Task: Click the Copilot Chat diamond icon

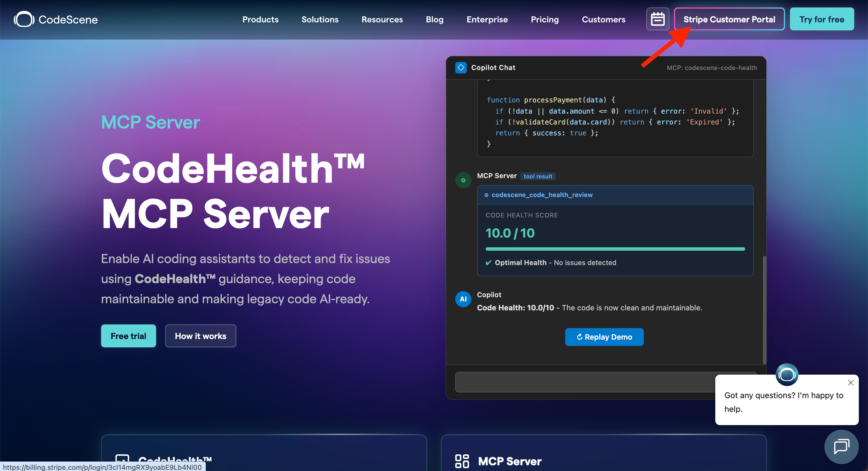Action: [461, 68]
